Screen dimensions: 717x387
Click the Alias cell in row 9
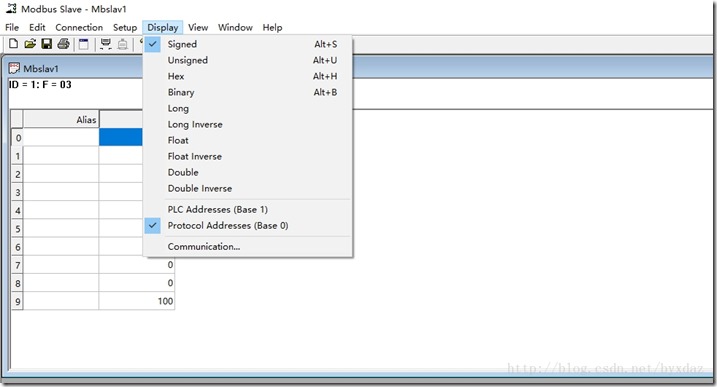(x=61, y=301)
